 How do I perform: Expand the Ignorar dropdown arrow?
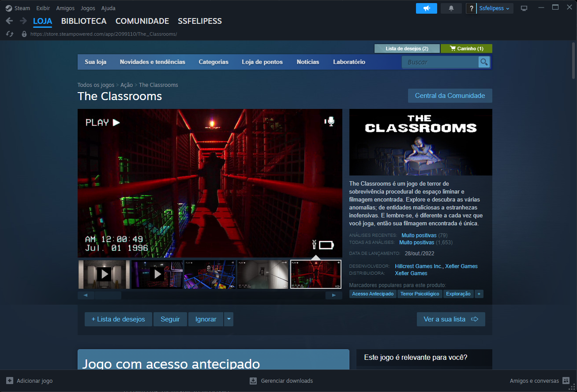coord(229,319)
